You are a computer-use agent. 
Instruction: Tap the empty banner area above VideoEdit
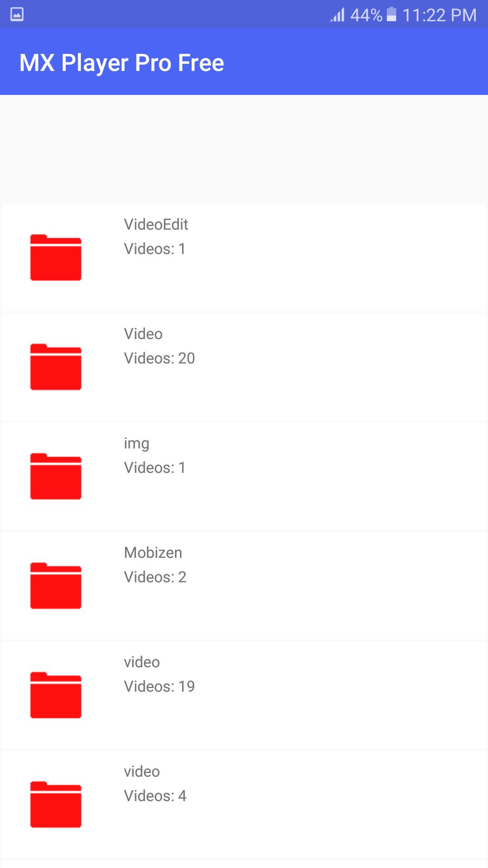point(244,149)
